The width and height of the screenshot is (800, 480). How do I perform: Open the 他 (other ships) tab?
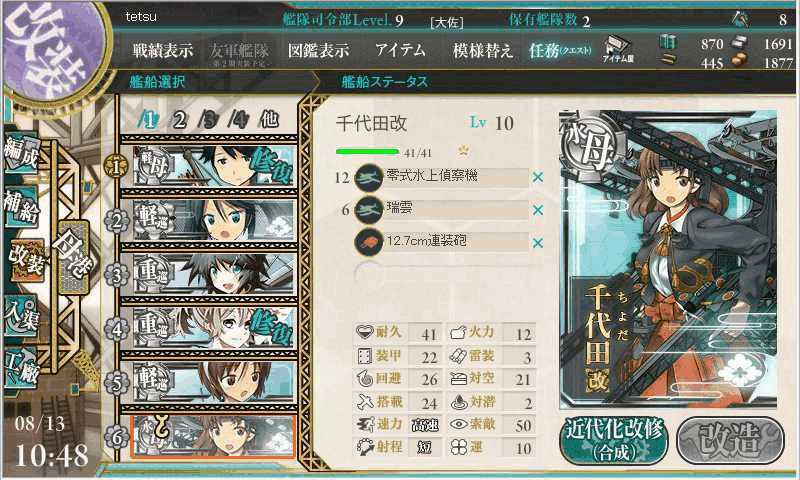click(269, 120)
